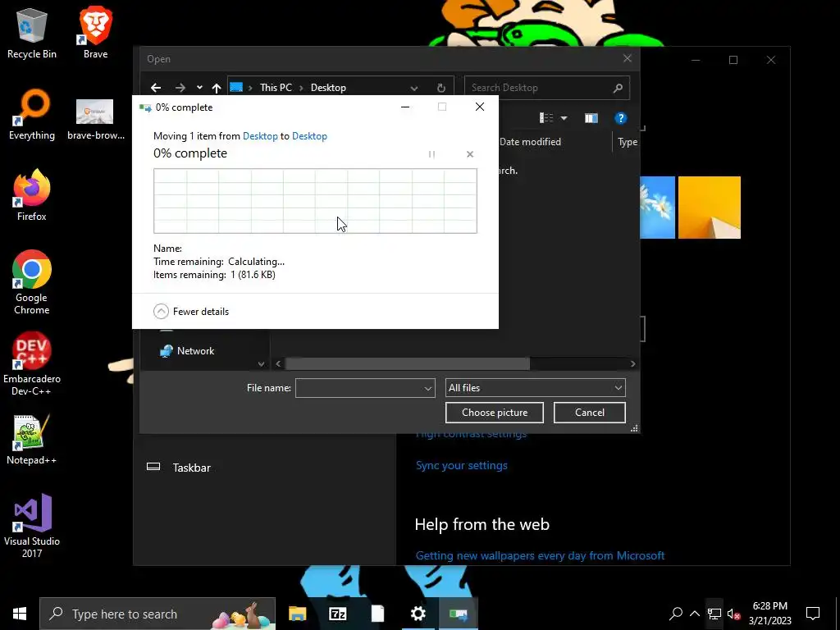840x630 pixels.
Task: Launch Firefox from the desktop
Action: [x=32, y=195]
